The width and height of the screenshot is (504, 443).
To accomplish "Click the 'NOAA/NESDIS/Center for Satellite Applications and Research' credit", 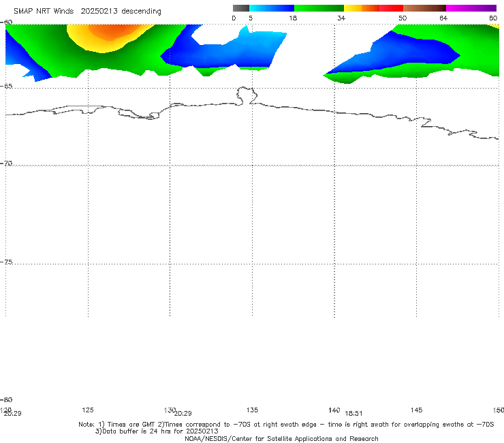I will click(281, 439).
